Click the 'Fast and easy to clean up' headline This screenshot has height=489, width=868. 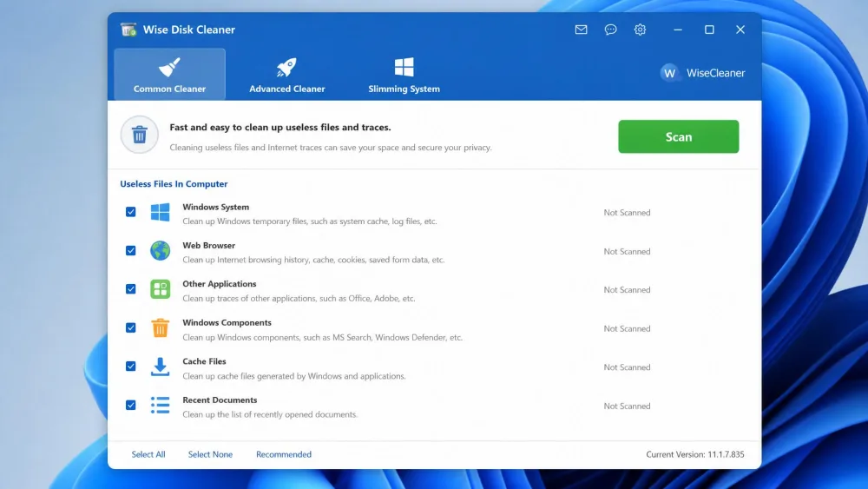coord(280,128)
